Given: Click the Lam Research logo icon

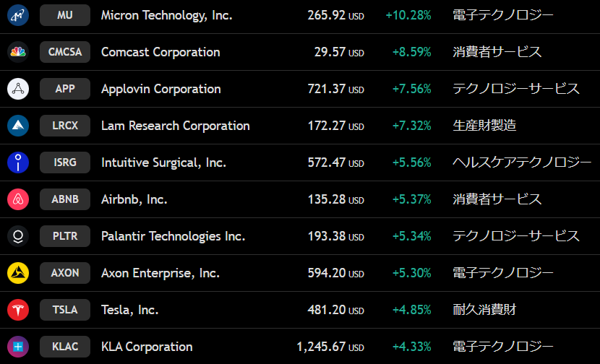Looking at the screenshot, I should pyautogui.click(x=18, y=126).
